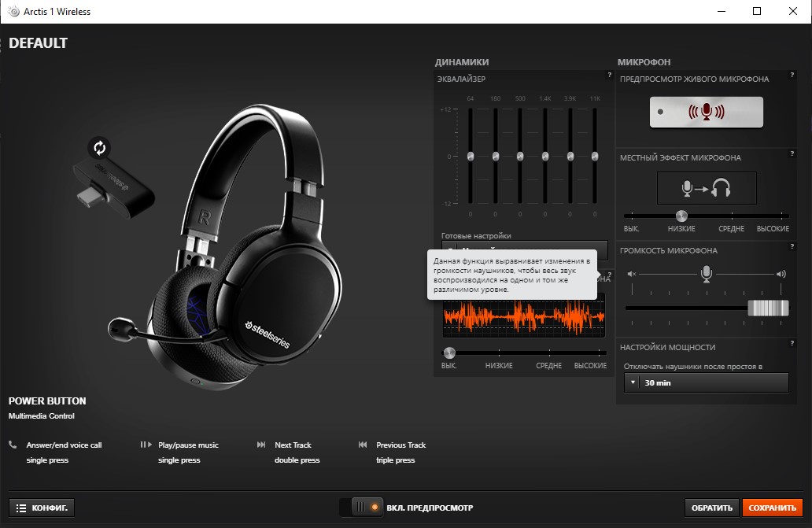Open the КОНФИГ. configurations list

click(42, 508)
